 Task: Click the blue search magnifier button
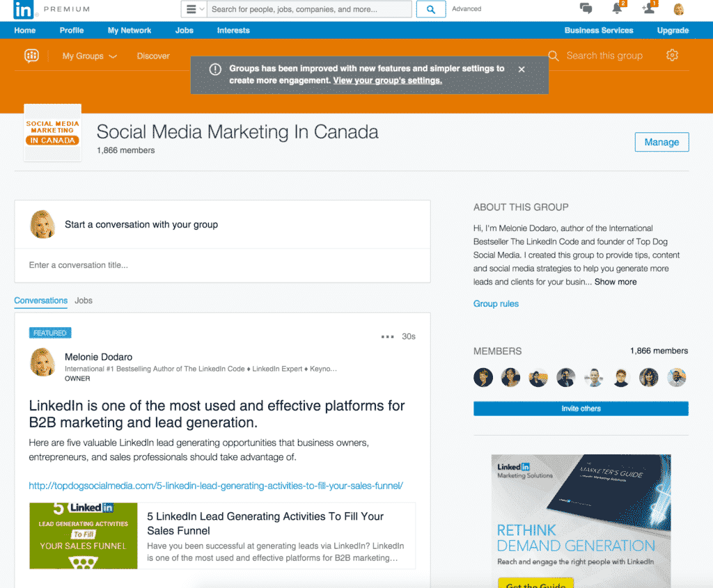pos(430,9)
